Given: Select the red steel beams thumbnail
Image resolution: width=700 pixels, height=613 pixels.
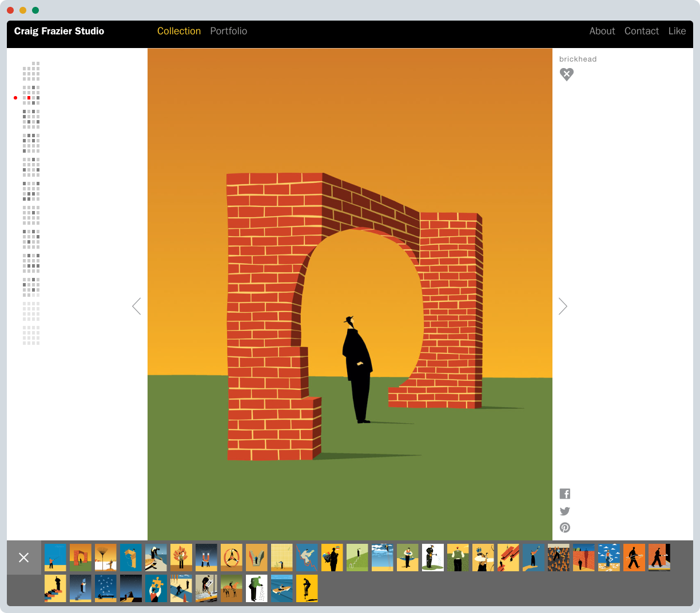Looking at the screenshot, I should pyautogui.click(x=508, y=558).
